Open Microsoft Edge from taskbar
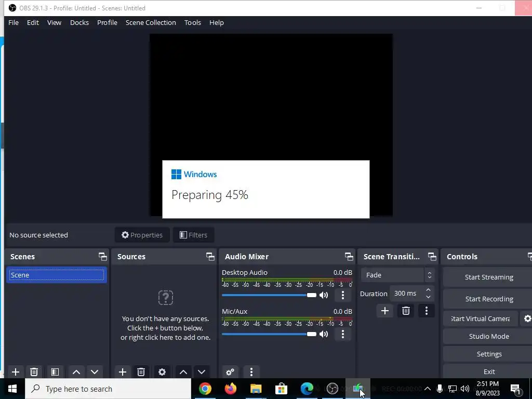The width and height of the screenshot is (532, 399). [307, 389]
